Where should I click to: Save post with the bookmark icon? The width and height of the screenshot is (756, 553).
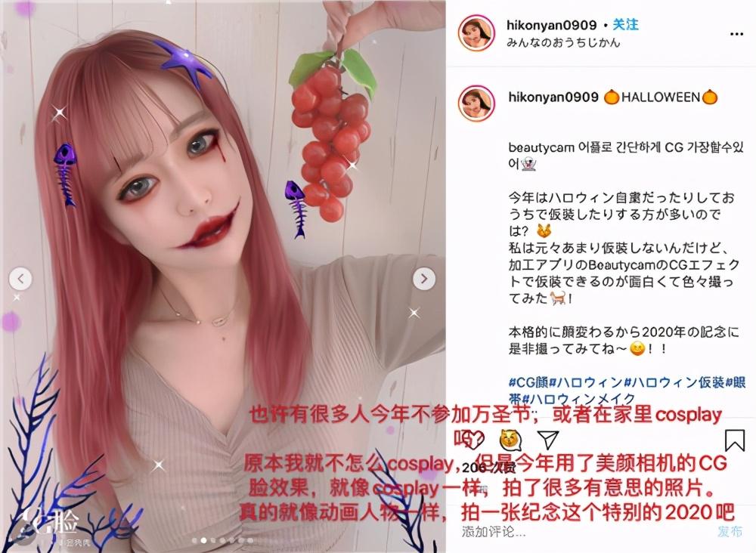click(x=734, y=440)
